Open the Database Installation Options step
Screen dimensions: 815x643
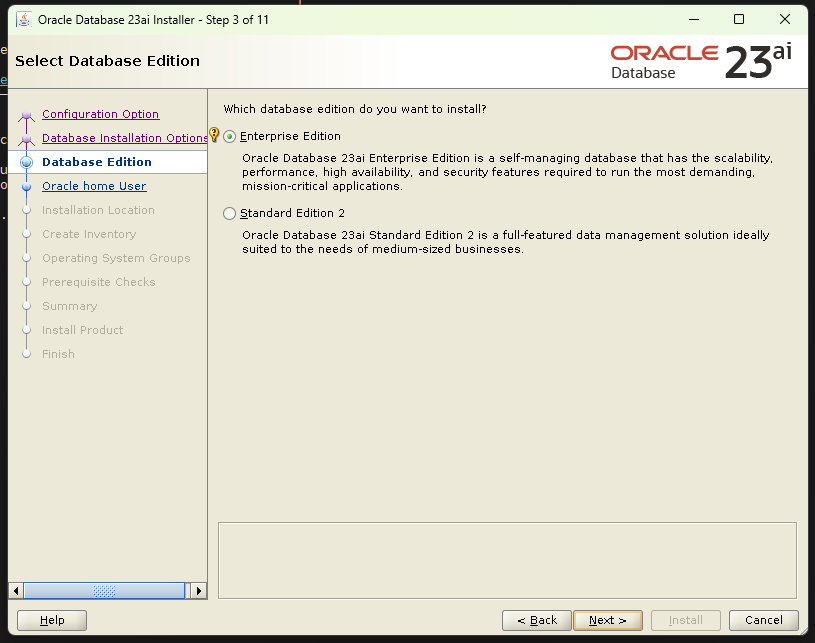[124, 137]
